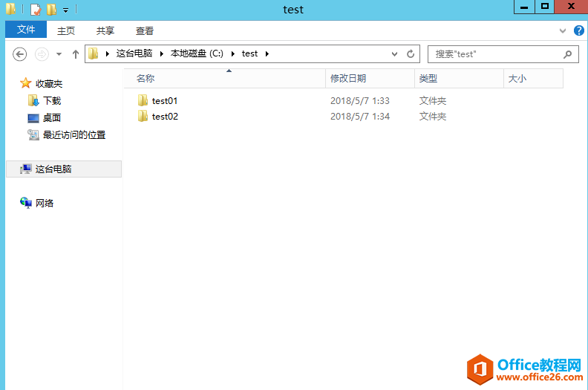Image resolution: width=588 pixels, height=390 pixels.
Task: Open 最近访问的位置 in navigation pane
Action: [x=74, y=135]
